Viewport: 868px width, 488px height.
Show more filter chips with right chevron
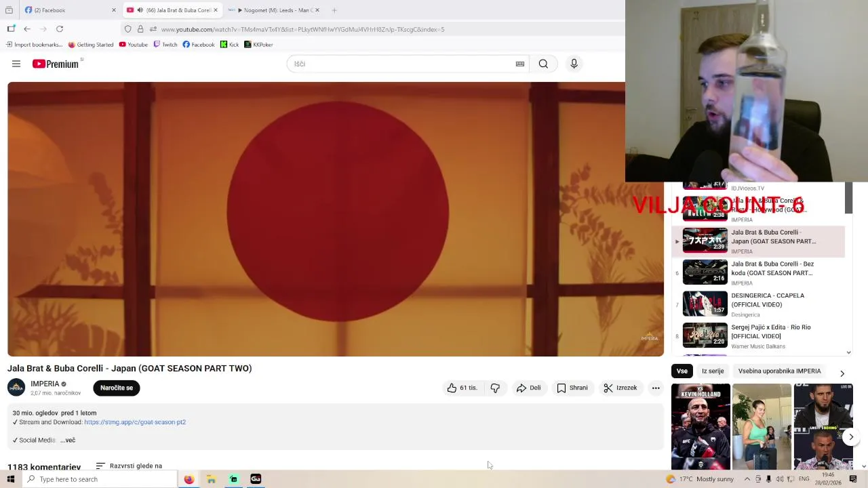tap(842, 373)
